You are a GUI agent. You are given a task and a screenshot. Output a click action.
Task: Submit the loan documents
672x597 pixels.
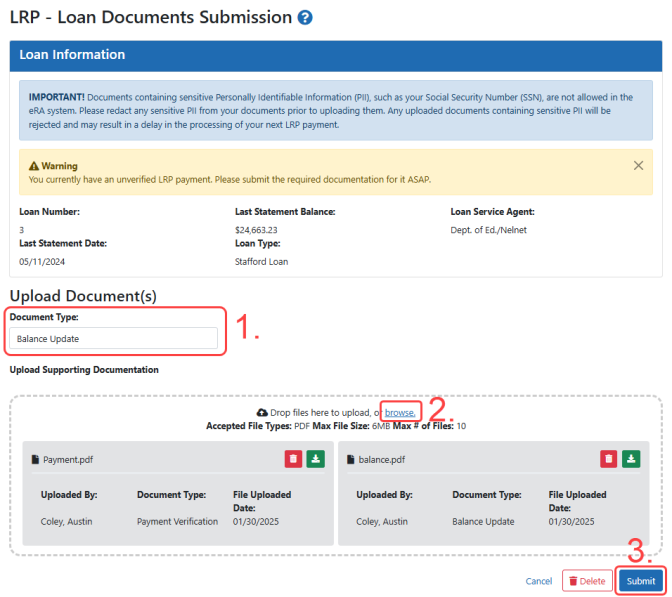641,581
